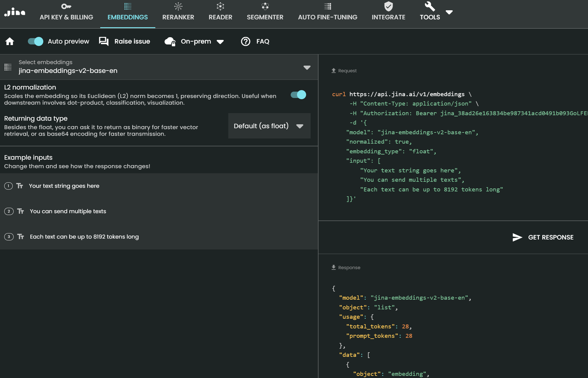Open the TOOLS menu label

click(430, 17)
